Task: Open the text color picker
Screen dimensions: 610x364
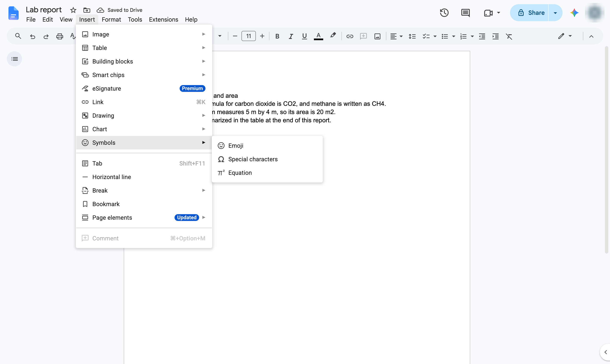Action: coord(318,36)
